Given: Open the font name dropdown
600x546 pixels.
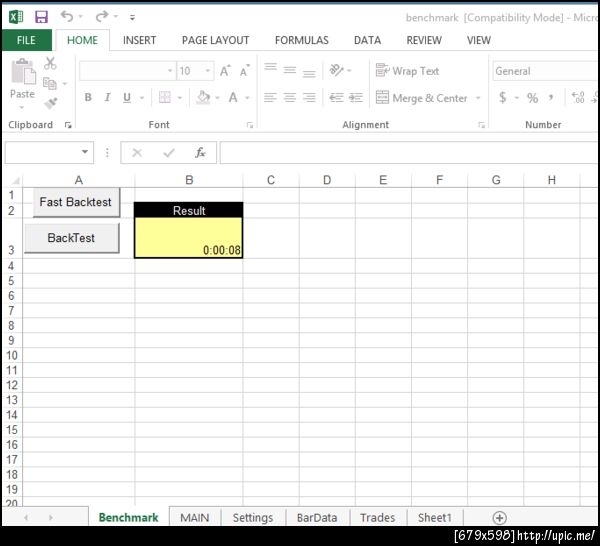Looking at the screenshot, I should [170, 71].
